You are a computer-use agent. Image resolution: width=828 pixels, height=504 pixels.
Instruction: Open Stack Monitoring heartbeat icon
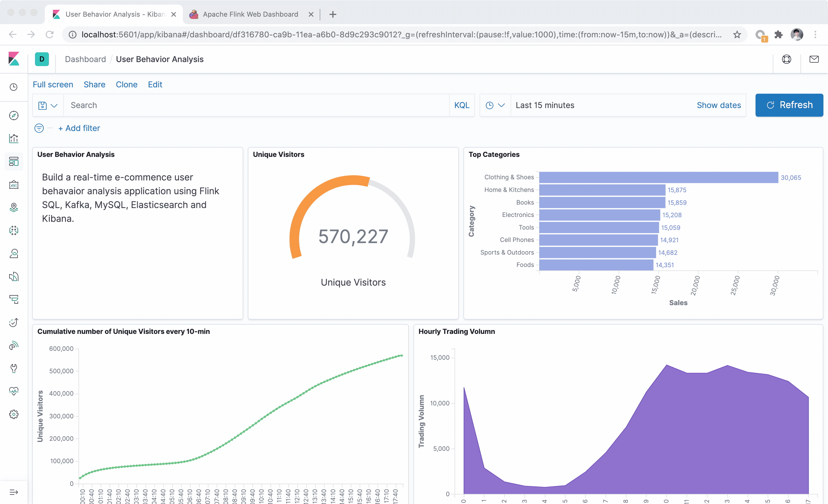[x=14, y=391]
